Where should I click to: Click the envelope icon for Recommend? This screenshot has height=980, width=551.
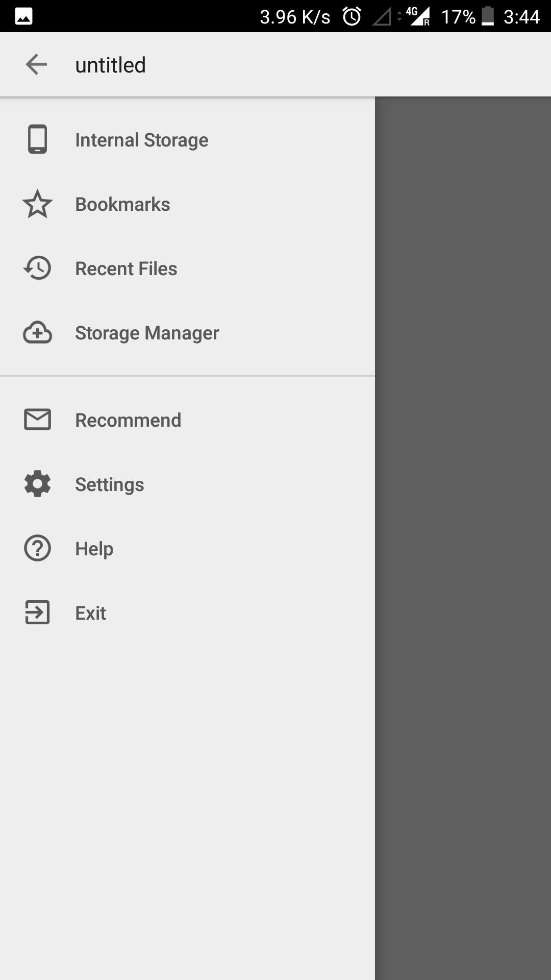pos(37,420)
